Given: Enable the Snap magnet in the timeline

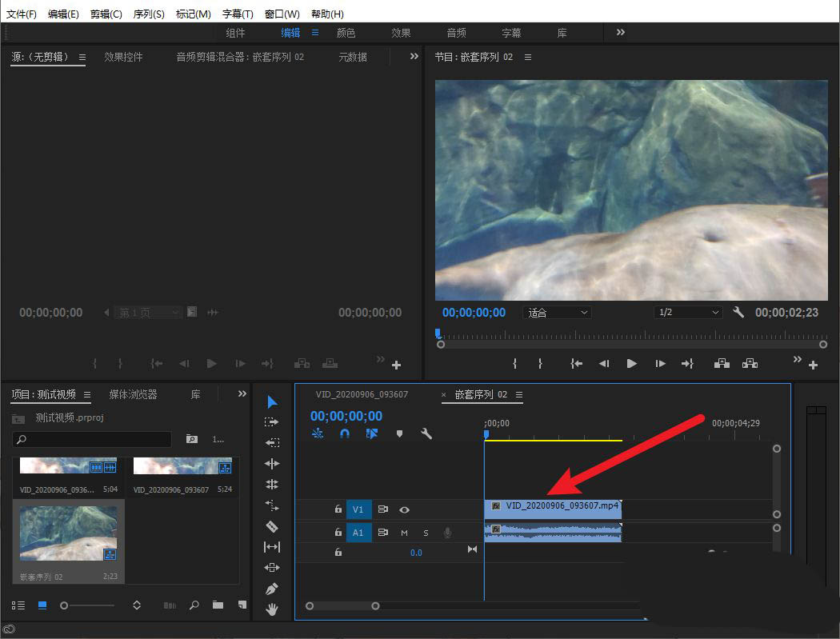Looking at the screenshot, I should 345,433.
